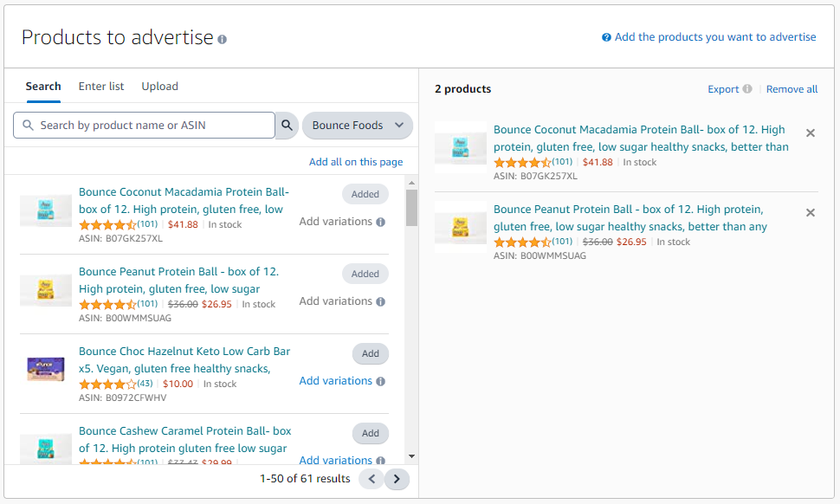Open the Bounce Foods brand dropdown
Viewport: 840px width, 504px height.
[x=358, y=126]
